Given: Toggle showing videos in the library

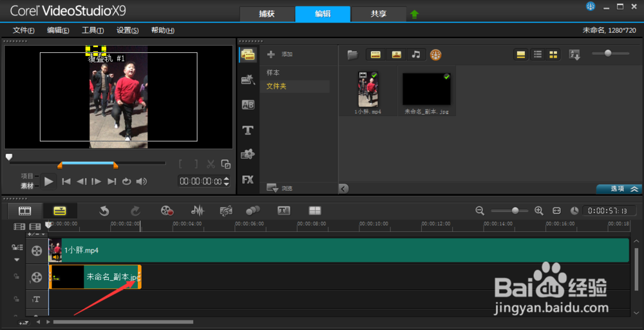Looking at the screenshot, I should pos(375,55).
